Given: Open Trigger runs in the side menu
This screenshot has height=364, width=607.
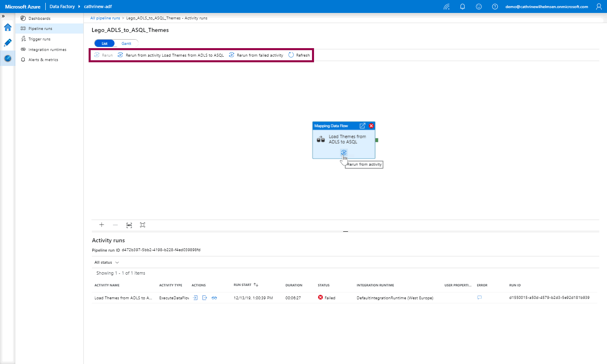Looking at the screenshot, I should [x=39, y=39].
